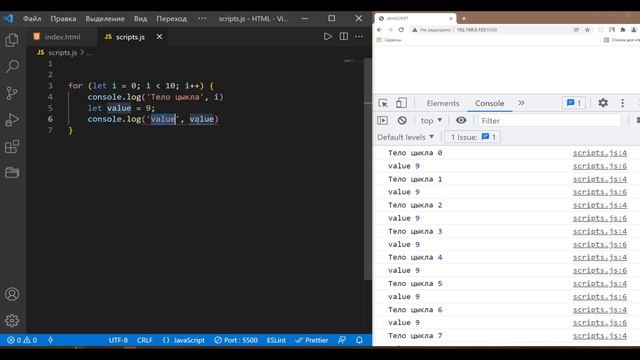Viewport: 640px width, 360px height.
Task: Click the notifications bell in status bar
Action: [359, 340]
